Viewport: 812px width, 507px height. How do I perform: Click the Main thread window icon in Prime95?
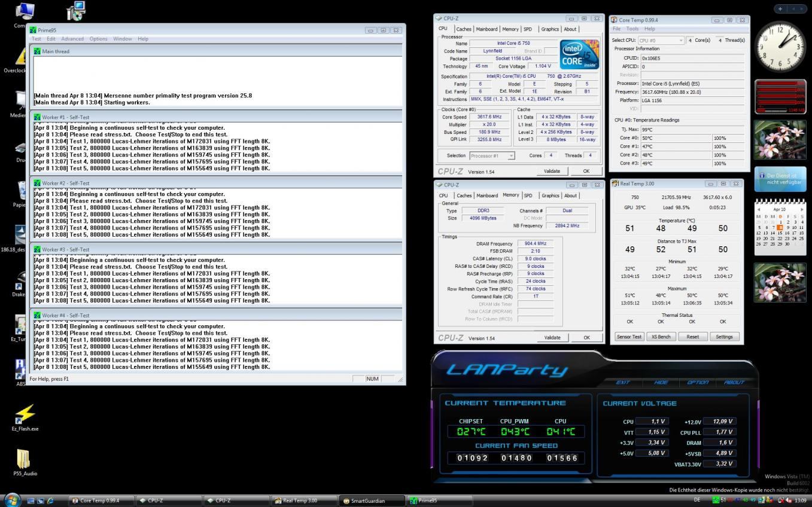(x=37, y=51)
